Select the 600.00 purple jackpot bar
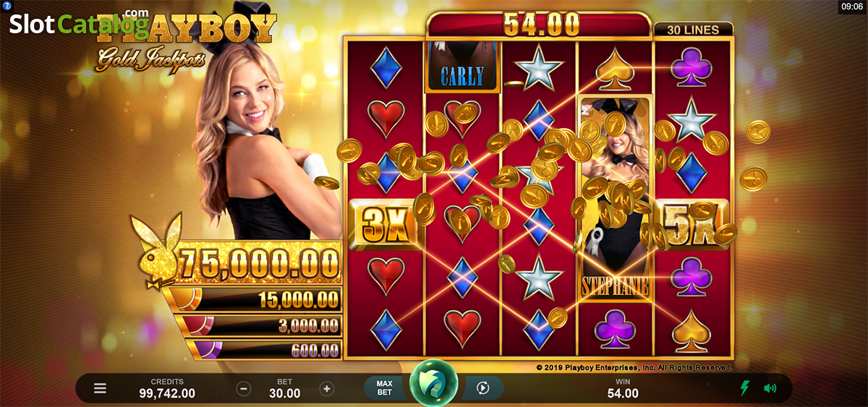This screenshot has height=407, width=868. click(263, 350)
